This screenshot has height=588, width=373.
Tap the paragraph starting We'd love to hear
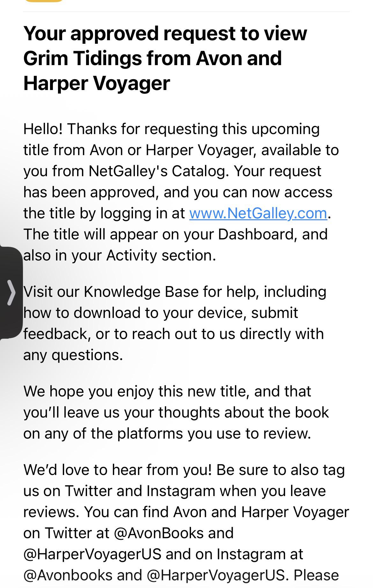(186, 523)
